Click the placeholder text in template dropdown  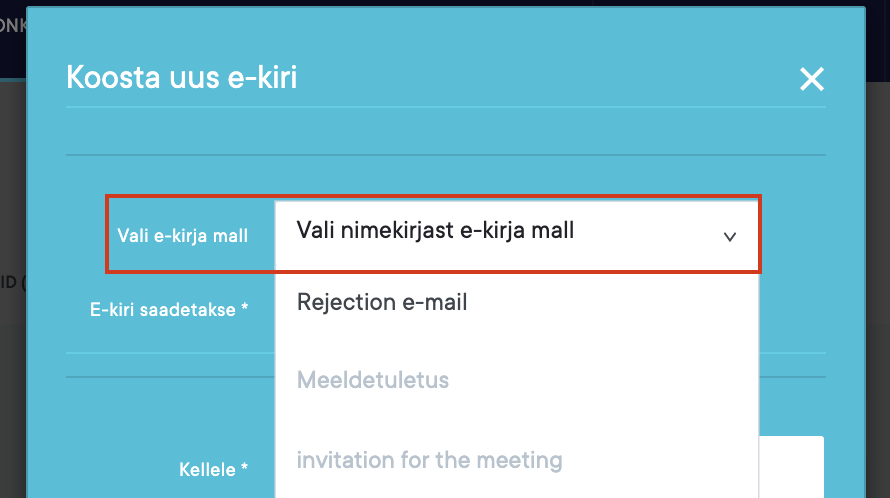[435, 231]
